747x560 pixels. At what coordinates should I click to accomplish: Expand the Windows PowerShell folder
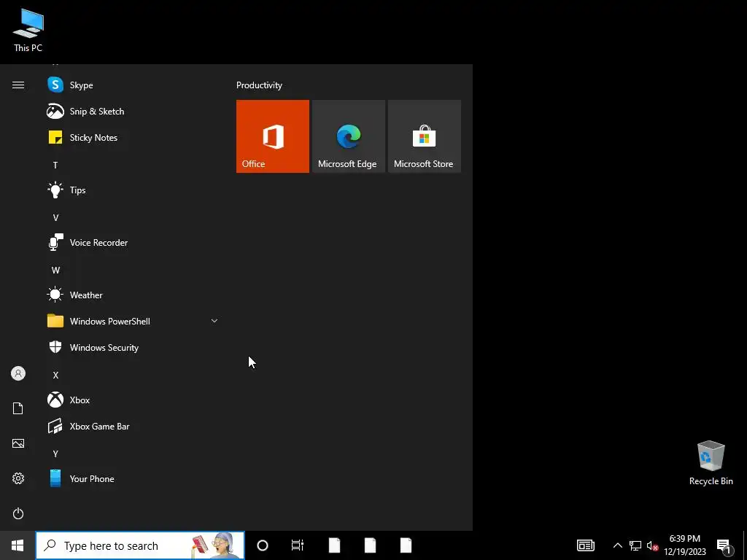pyautogui.click(x=214, y=321)
